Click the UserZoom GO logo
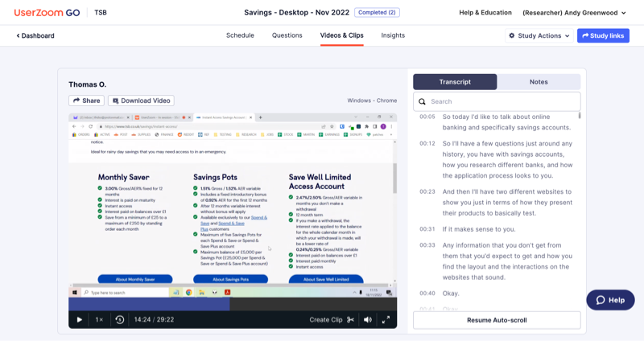The height and width of the screenshot is (341, 644). 47,13
